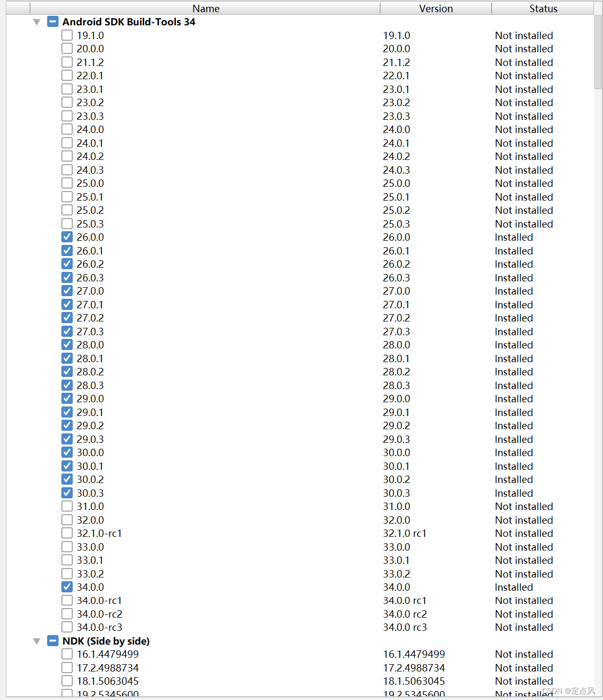Collapse the Android SDK Build-Tools 34 group
This screenshot has height=700, width=603.
[36, 22]
